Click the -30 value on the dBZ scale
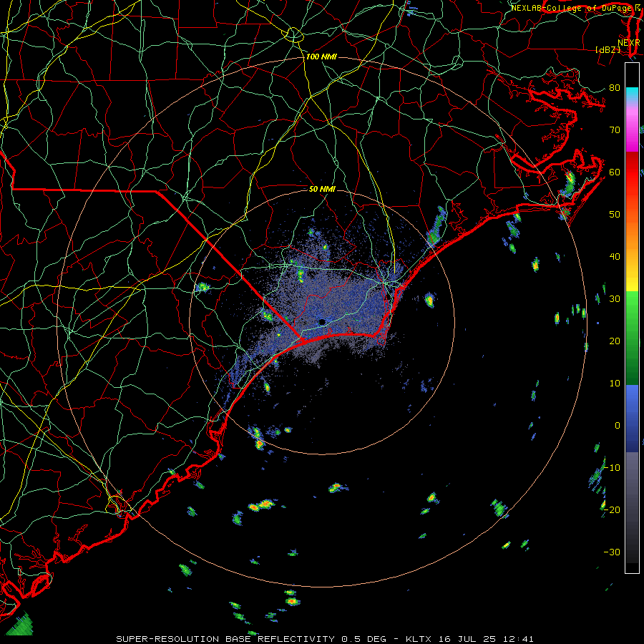 coord(612,552)
